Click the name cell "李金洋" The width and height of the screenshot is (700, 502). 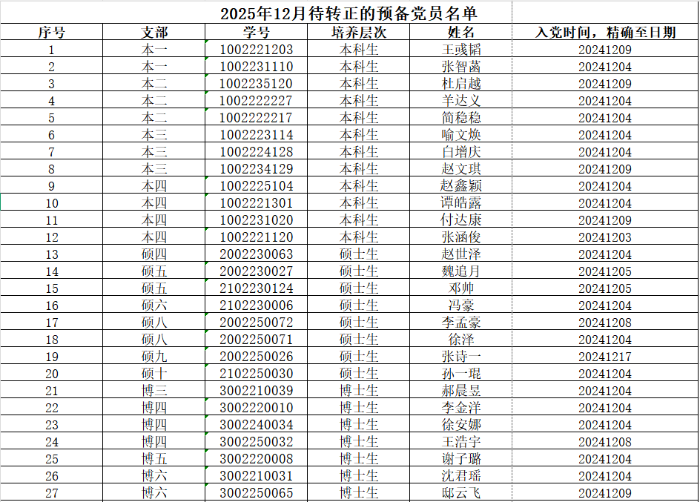461,407
